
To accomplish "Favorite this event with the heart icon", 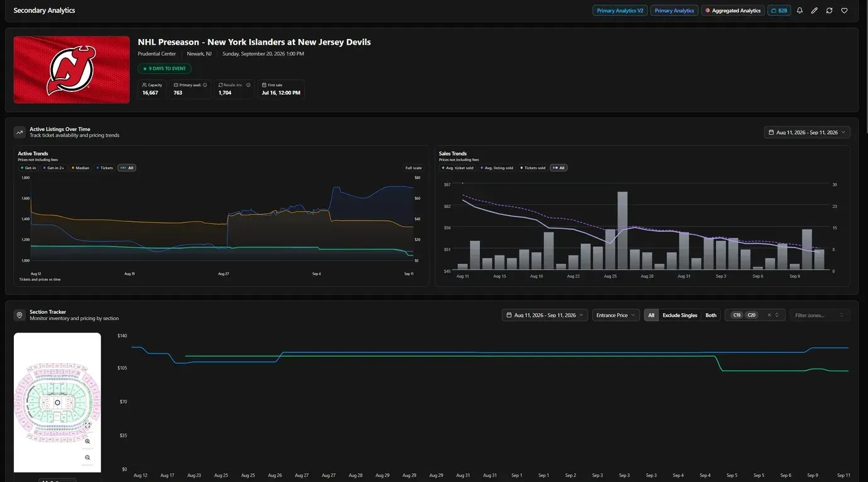I will tap(844, 11).
